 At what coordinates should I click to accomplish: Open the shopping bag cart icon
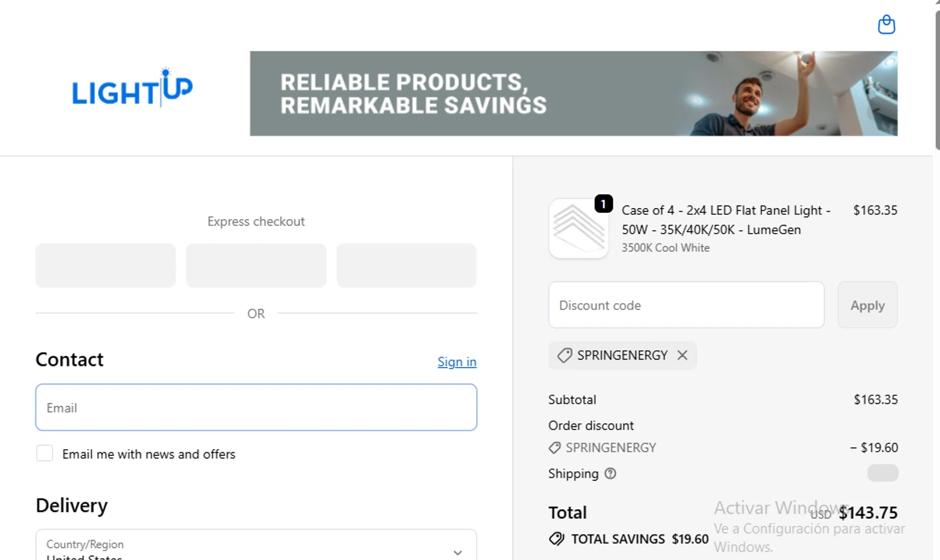coord(886,24)
